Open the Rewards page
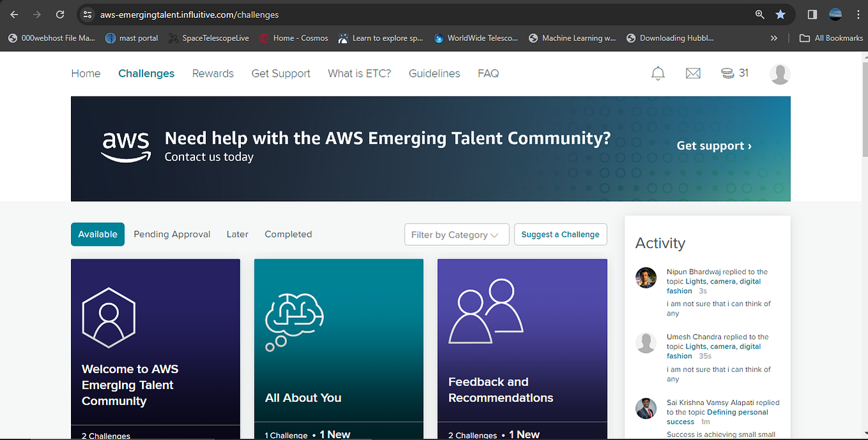This screenshot has height=440, width=868. coord(213,73)
